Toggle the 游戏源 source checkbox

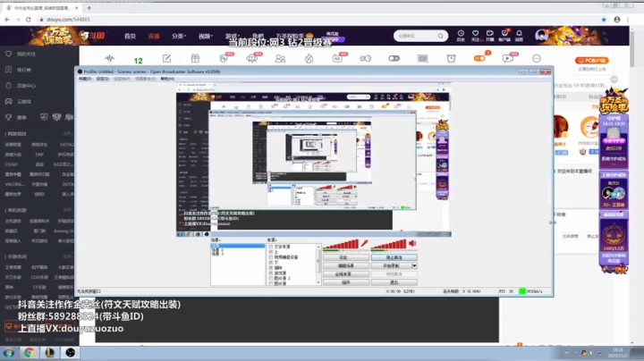click(271, 273)
